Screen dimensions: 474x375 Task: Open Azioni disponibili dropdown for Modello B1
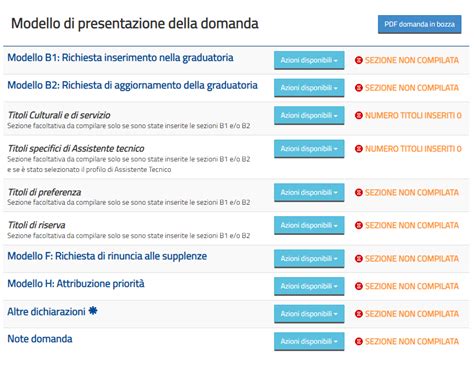309,60
